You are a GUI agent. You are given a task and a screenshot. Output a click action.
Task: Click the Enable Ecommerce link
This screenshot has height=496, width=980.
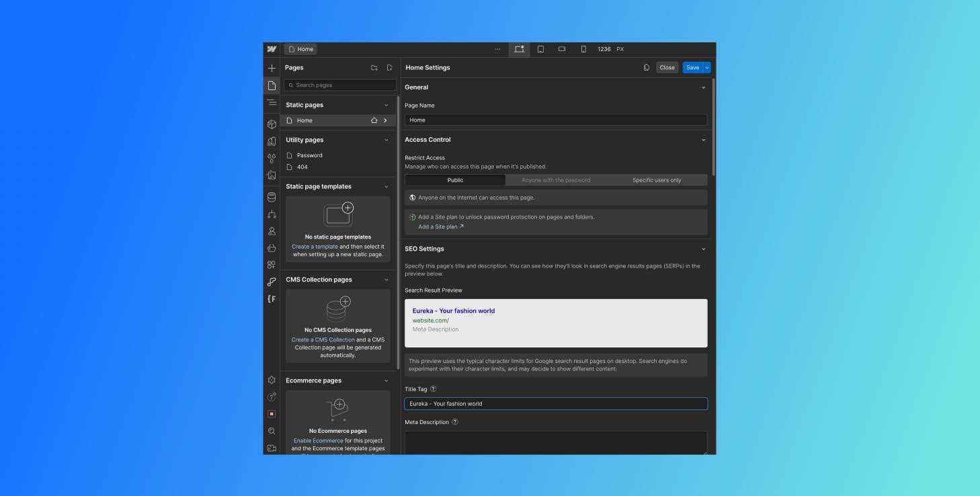click(318, 440)
